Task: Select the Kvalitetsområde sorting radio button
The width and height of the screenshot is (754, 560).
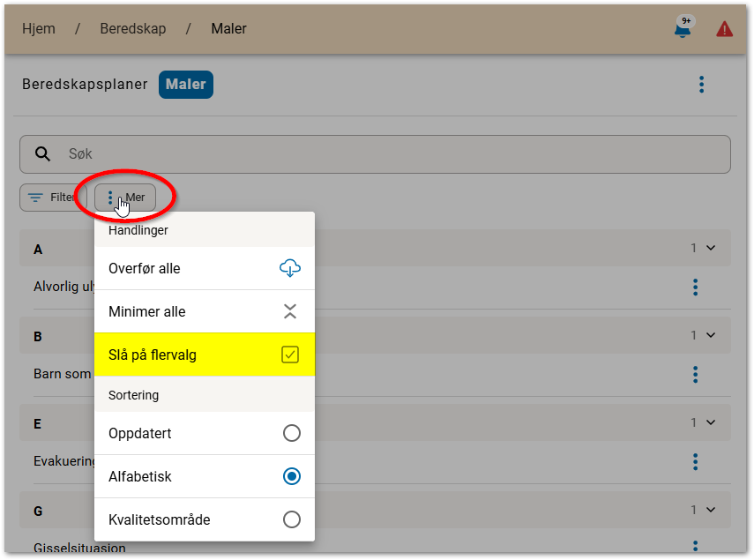Action: pyautogui.click(x=292, y=519)
